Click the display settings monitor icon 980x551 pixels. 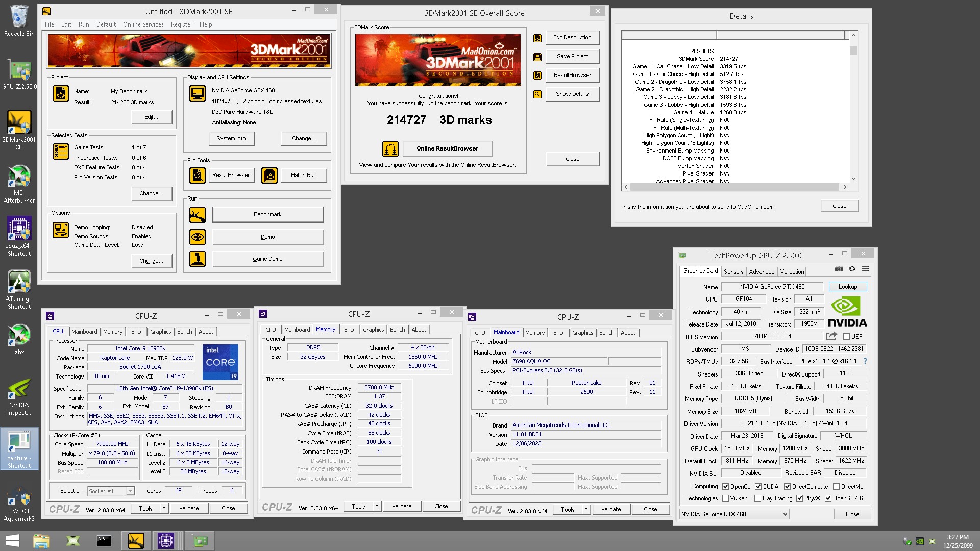(198, 94)
